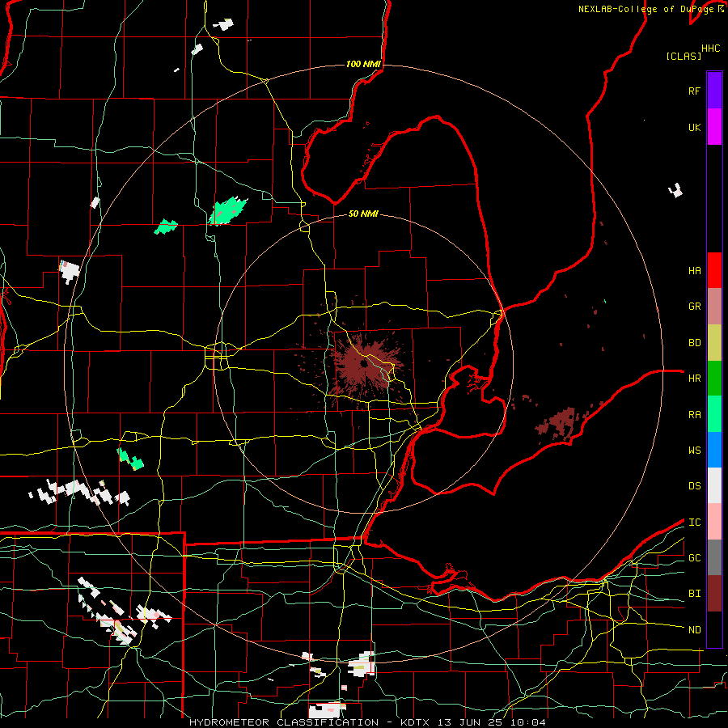Click the BI brown legend swatch

(714, 594)
